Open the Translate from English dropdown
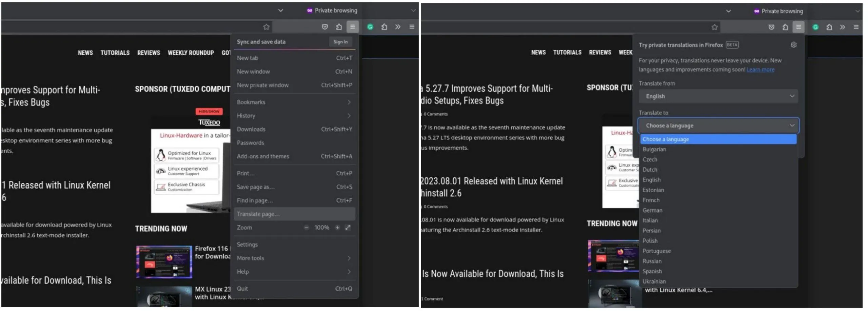Viewport: 868px width, 311px height. pyautogui.click(x=718, y=96)
